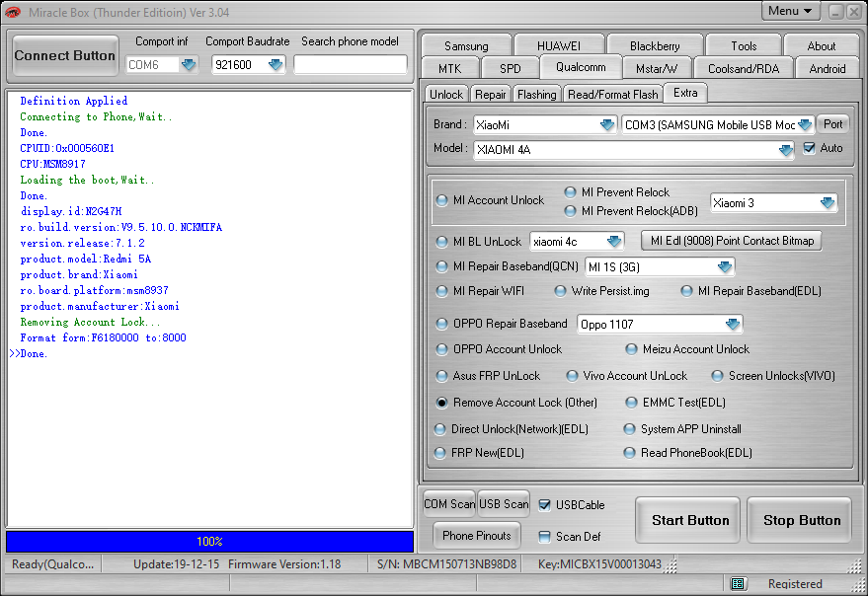Expand the COM3 Samsung Mobile USB port dropdown
Screen dimensions: 868x596
[805, 125]
